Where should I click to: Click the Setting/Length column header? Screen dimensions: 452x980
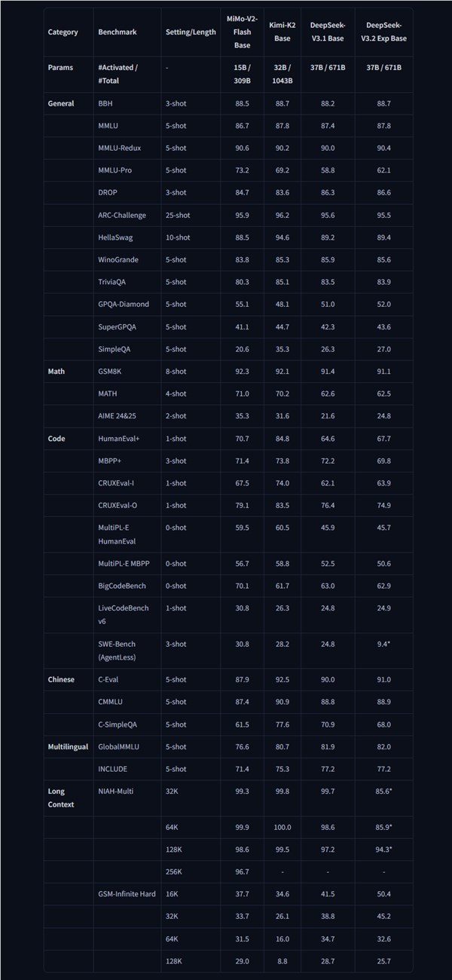[x=191, y=32]
